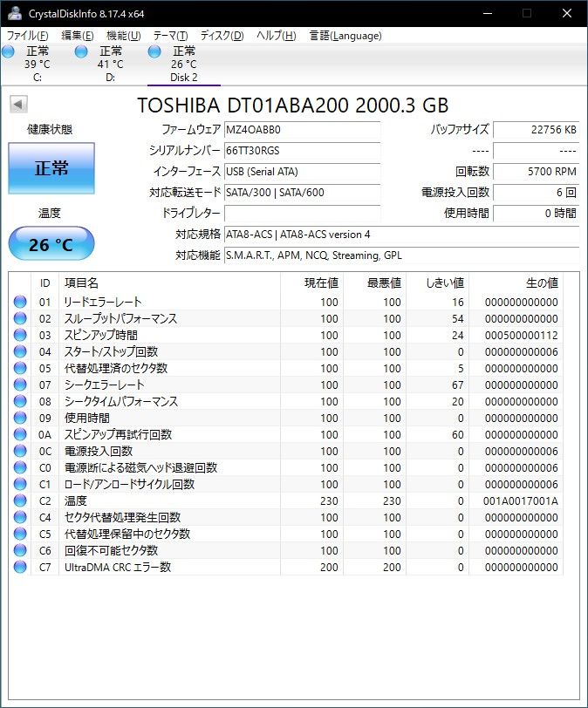
Task: Click the 健康状態 label
Action: click(x=50, y=130)
